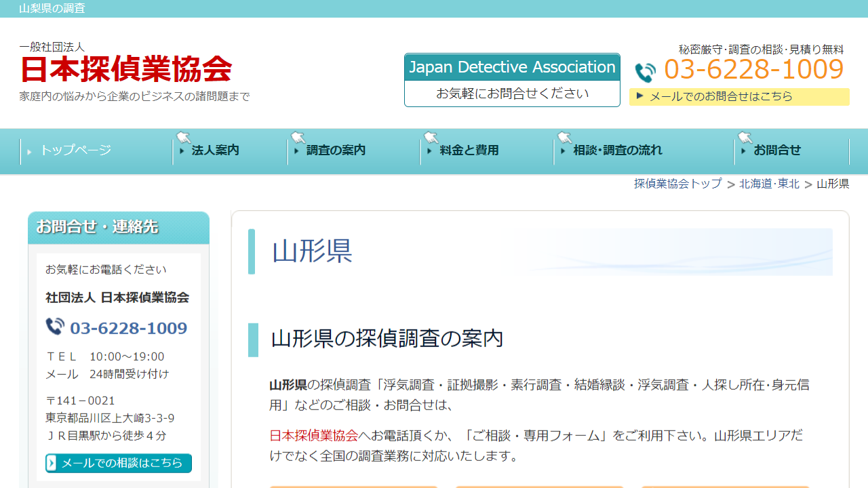This screenshot has width=868, height=488.
Task: Click the arrow icon on the green mail consultation button
Action: [x=50, y=463]
